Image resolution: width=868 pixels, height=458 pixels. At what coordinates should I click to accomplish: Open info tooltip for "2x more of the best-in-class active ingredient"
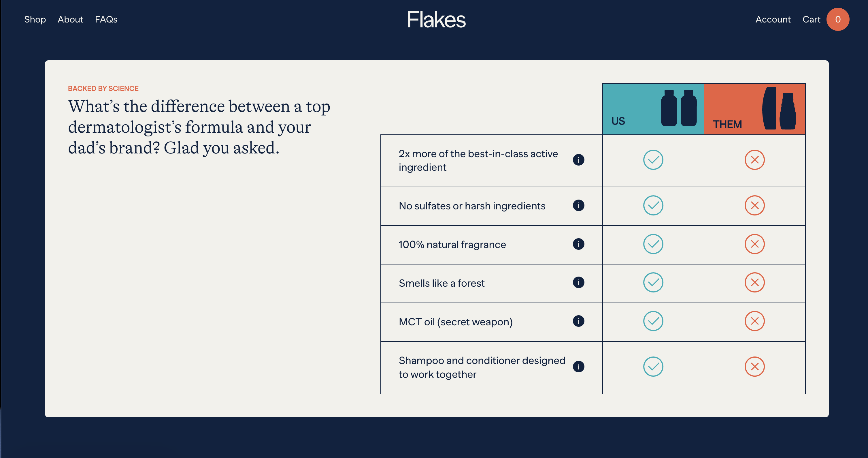579,160
